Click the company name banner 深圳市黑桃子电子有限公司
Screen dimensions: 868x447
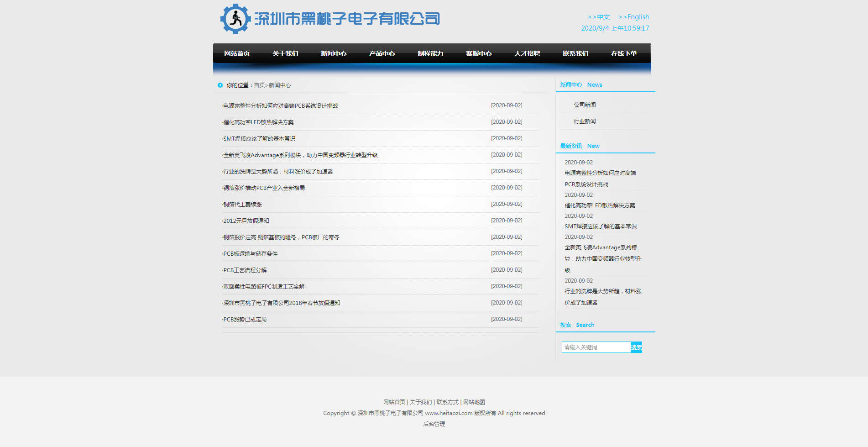coord(347,19)
